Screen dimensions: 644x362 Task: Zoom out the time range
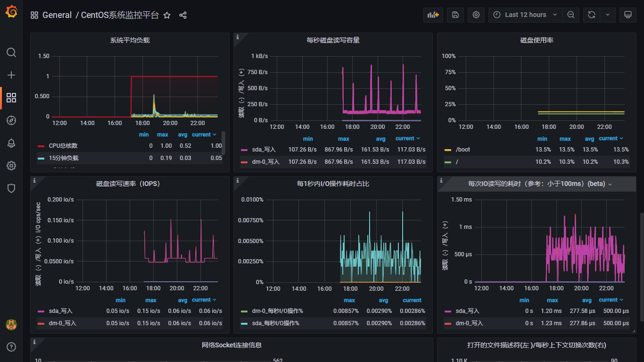[x=570, y=15]
